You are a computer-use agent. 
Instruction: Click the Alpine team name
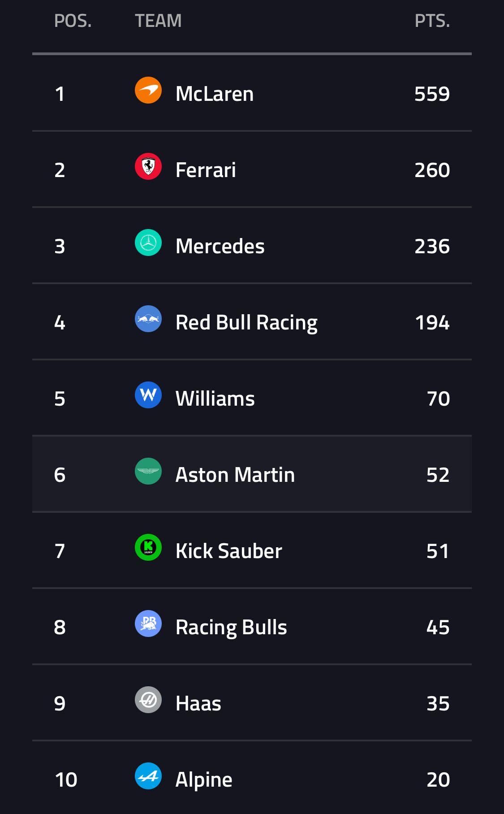point(204,780)
